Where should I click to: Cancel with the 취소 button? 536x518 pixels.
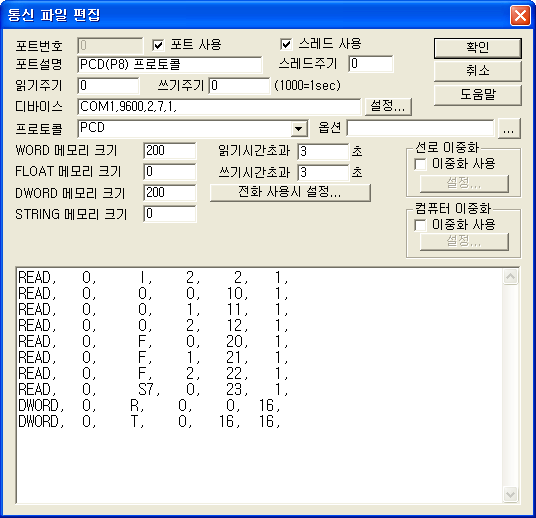(478, 71)
